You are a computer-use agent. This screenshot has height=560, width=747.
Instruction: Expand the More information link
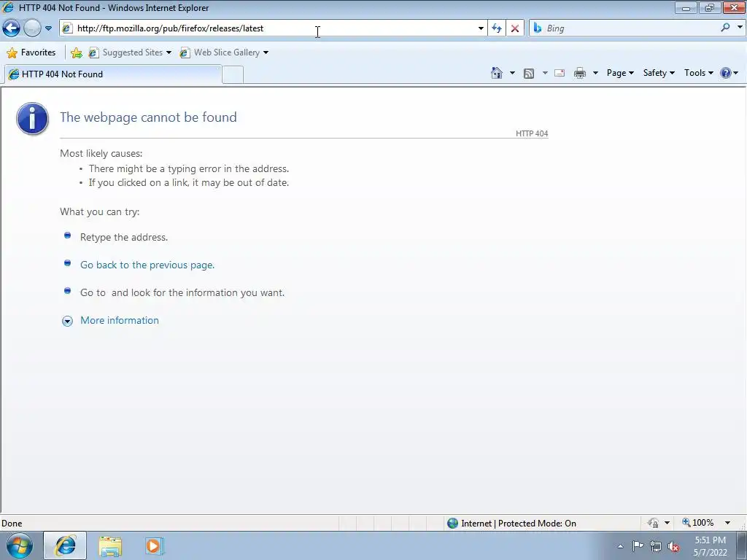pyautogui.click(x=120, y=320)
